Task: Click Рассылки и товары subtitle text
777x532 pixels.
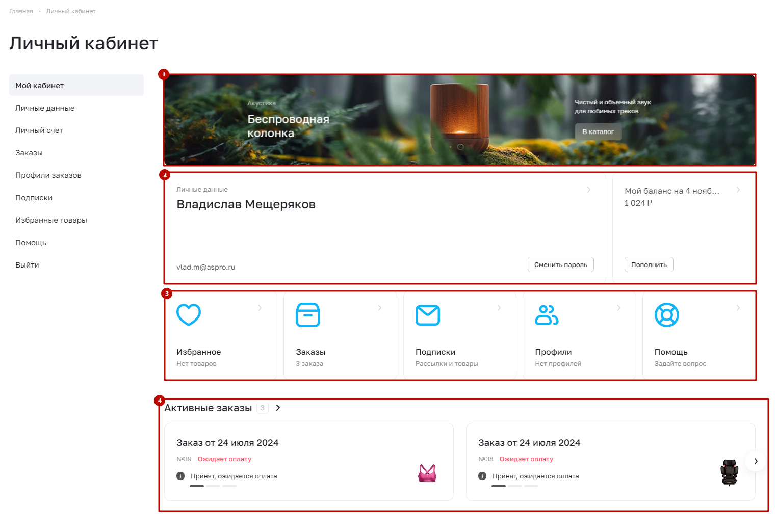Action: [x=447, y=364]
